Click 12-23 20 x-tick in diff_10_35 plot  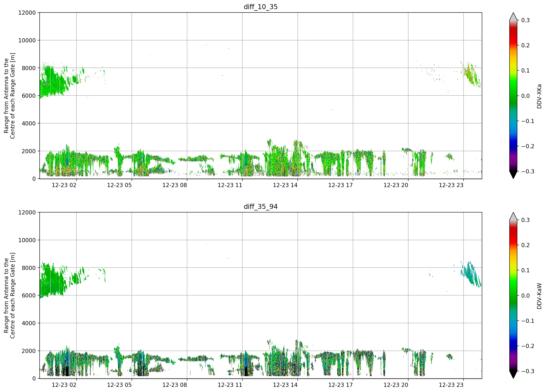[396, 185]
